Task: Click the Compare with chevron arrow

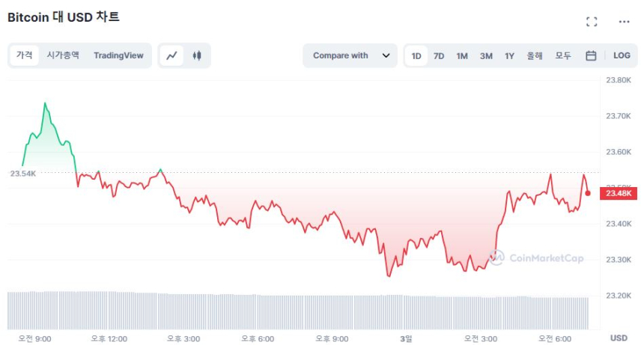Action: (386, 55)
